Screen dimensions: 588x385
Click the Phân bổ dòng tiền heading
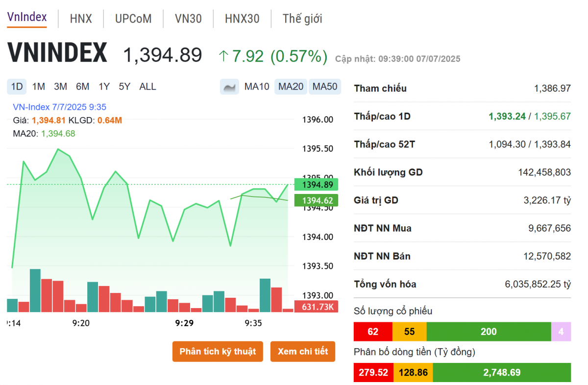coord(415,352)
